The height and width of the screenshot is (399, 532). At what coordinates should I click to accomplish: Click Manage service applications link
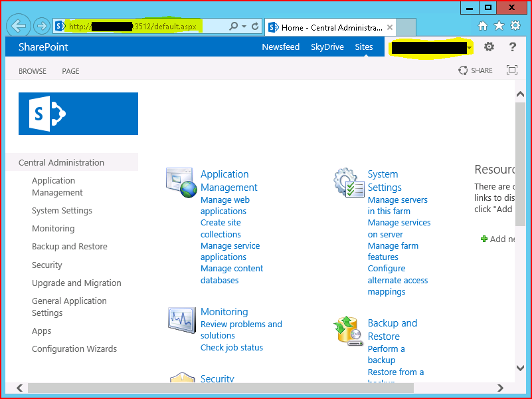[x=230, y=251]
